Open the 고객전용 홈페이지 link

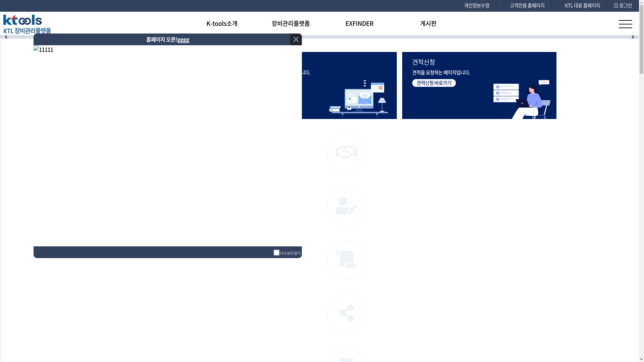click(527, 6)
